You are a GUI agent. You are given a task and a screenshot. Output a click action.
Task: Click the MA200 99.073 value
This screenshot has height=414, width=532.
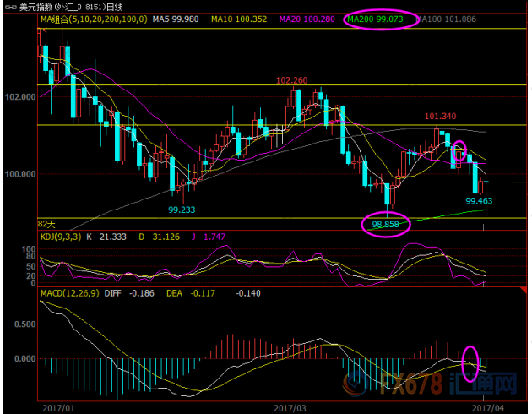375,19
